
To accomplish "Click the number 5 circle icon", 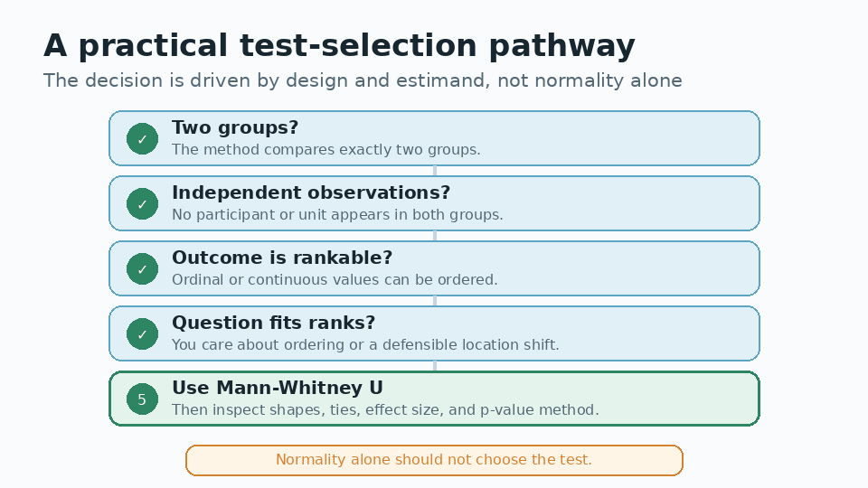I will click(142, 399).
